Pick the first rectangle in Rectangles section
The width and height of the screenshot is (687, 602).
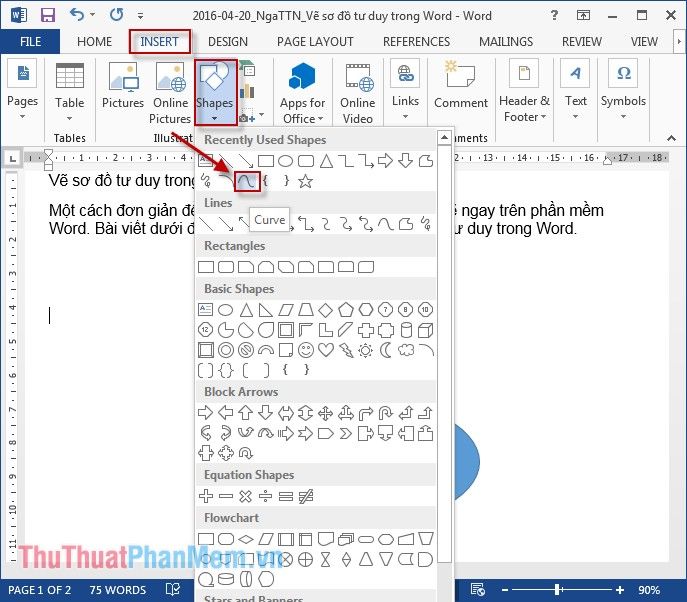tap(206, 267)
